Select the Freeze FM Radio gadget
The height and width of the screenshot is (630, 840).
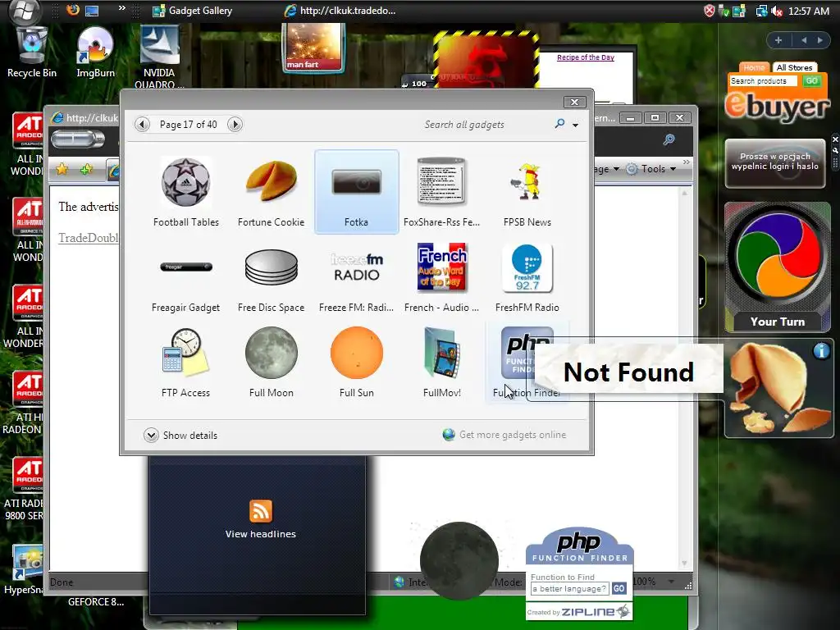(357, 277)
